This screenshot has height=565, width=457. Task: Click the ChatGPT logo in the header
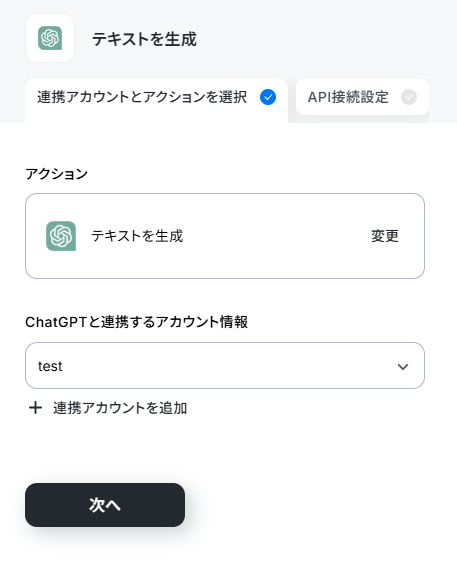coord(50,38)
